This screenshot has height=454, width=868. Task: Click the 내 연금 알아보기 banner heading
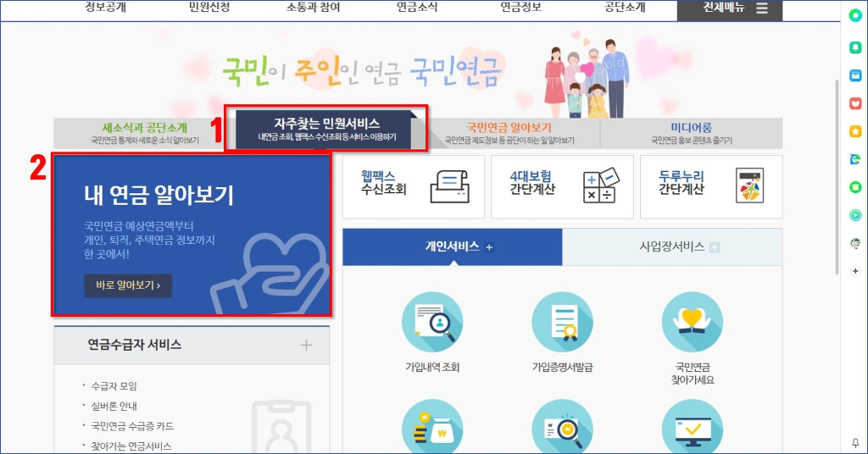click(x=159, y=196)
